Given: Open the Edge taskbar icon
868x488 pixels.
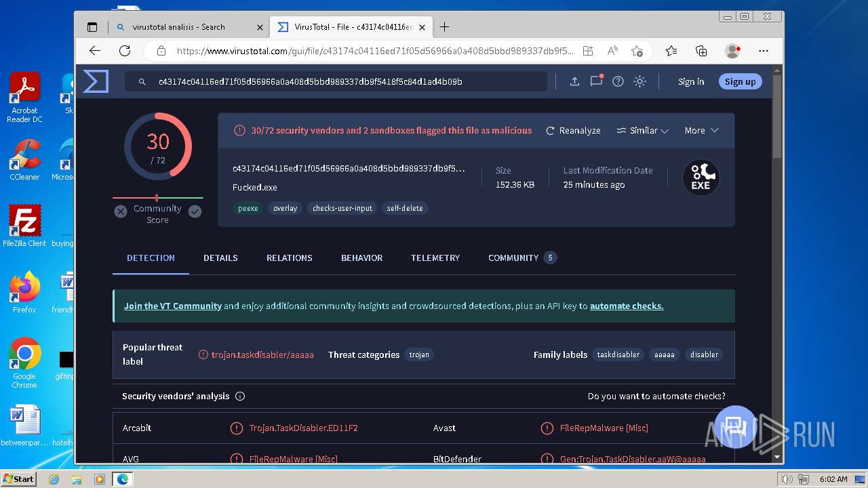Looking at the screenshot, I should click(123, 479).
